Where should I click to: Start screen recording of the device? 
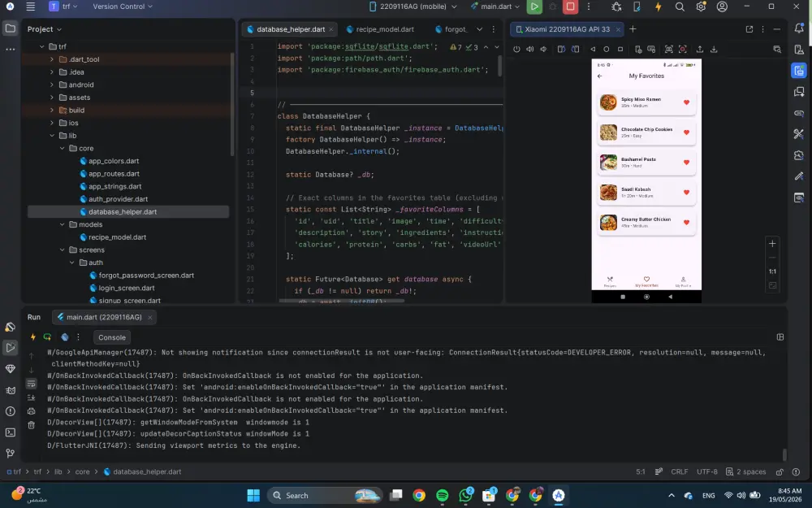click(x=683, y=50)
